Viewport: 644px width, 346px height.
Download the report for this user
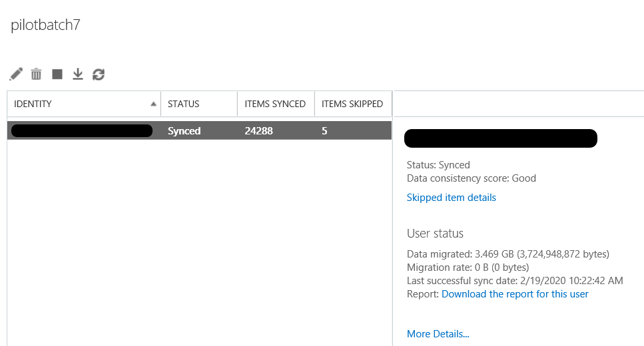[515, 294]
